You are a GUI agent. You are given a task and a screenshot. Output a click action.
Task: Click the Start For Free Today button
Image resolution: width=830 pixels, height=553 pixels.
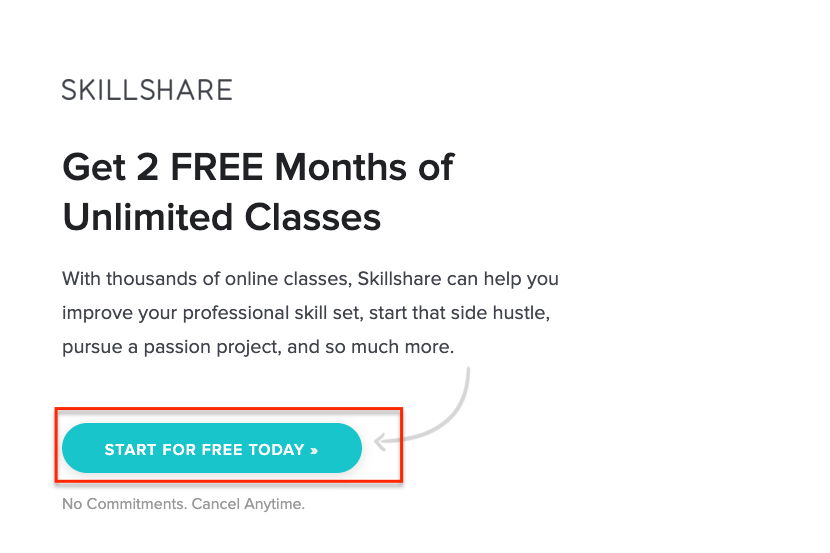(212, 448)
